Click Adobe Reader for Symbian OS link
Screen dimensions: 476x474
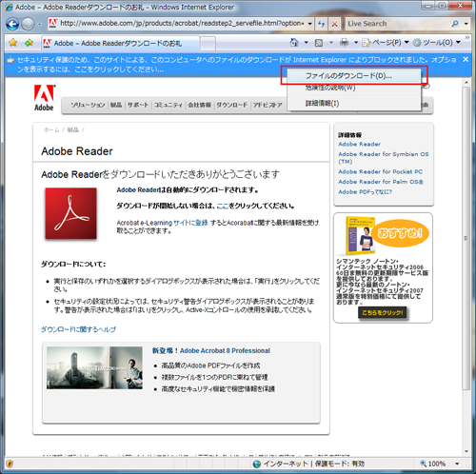[x=384, y=158]
